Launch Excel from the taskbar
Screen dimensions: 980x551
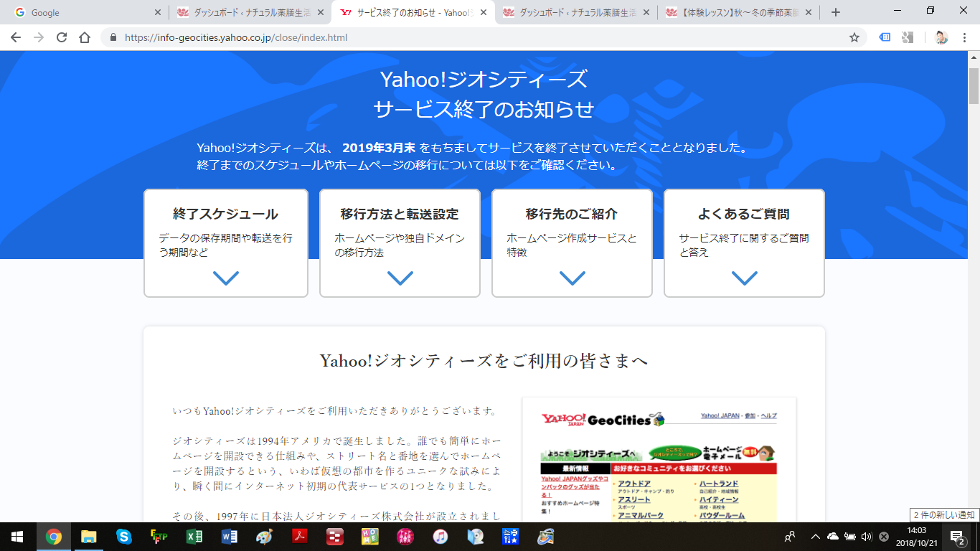point(194,537)
